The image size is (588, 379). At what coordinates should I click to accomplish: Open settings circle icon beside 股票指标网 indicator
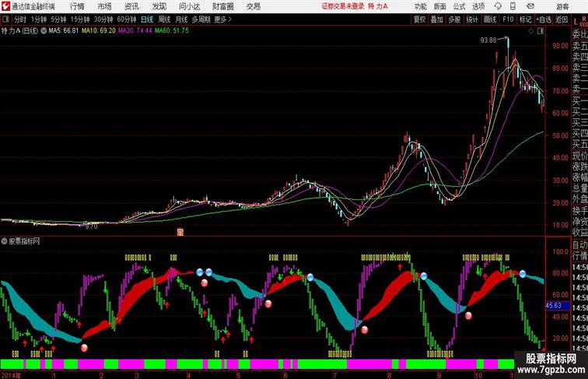[x=4, y=241]
